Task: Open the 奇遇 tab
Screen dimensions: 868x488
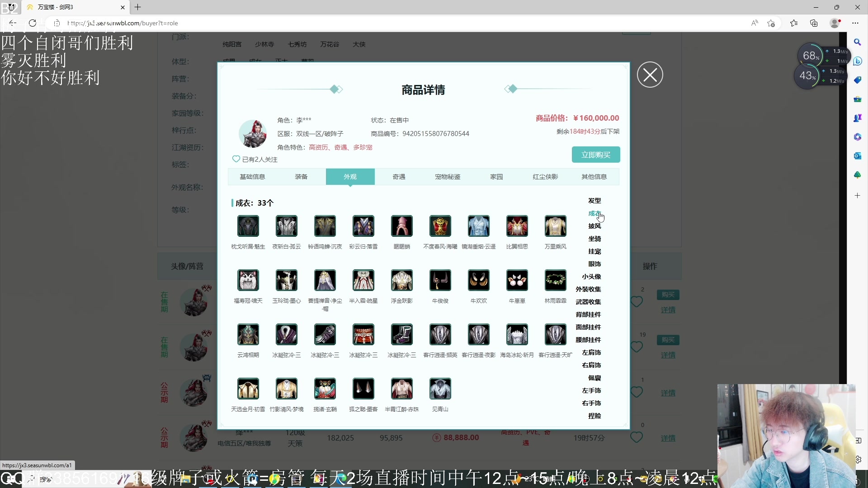Action: [x=399, y=177]
